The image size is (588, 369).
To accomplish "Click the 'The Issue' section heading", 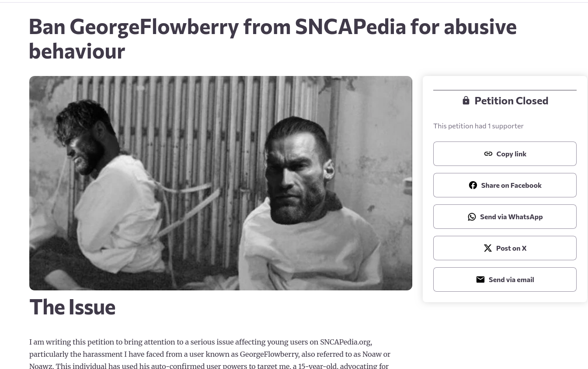I will pos(73,307).
